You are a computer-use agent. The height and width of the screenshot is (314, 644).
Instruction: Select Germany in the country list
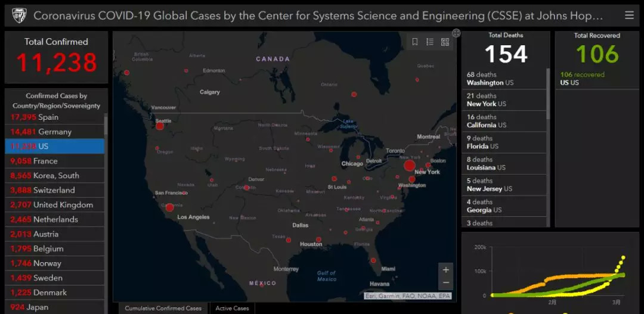coord(55,132)
